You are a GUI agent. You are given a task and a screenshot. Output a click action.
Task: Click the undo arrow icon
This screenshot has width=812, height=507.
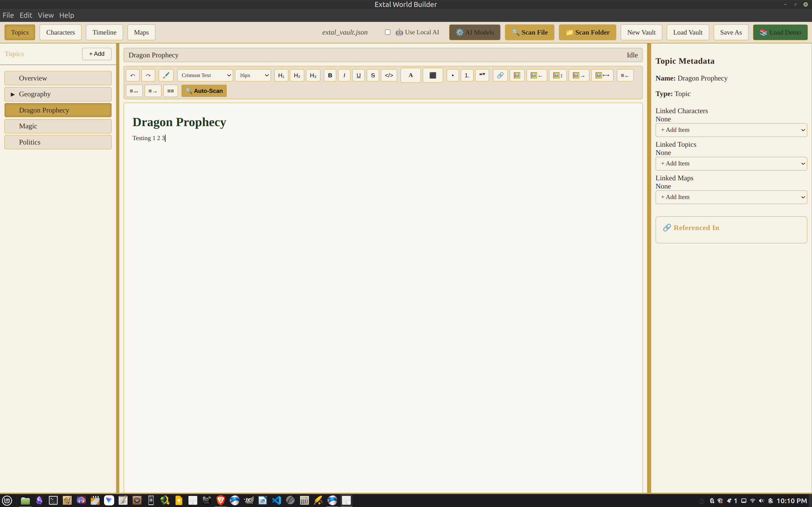(x=133, y=75)
